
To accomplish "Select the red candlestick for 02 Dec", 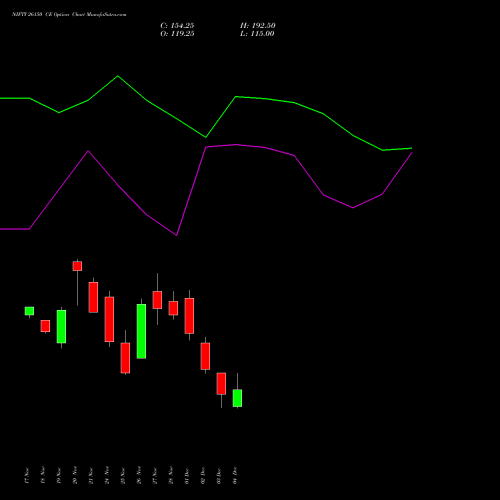I will coord(205,356).
